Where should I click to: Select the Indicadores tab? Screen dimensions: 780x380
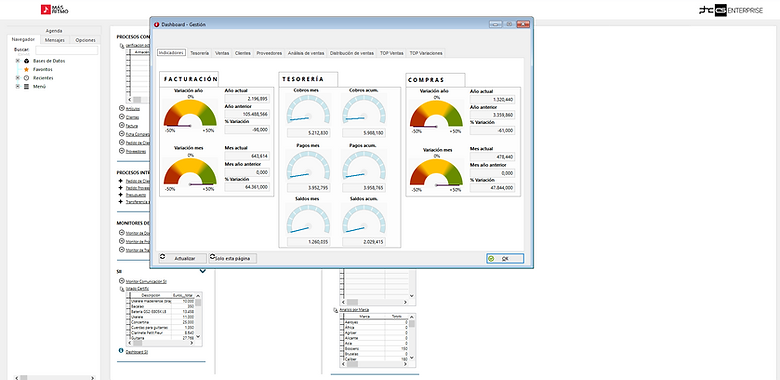(x=172, y=52)
